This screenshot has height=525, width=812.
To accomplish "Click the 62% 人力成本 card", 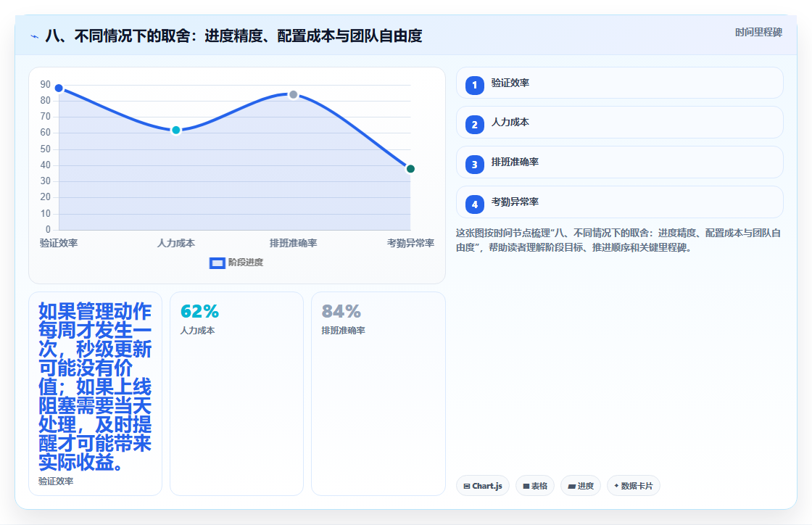I will coord(236,394).
